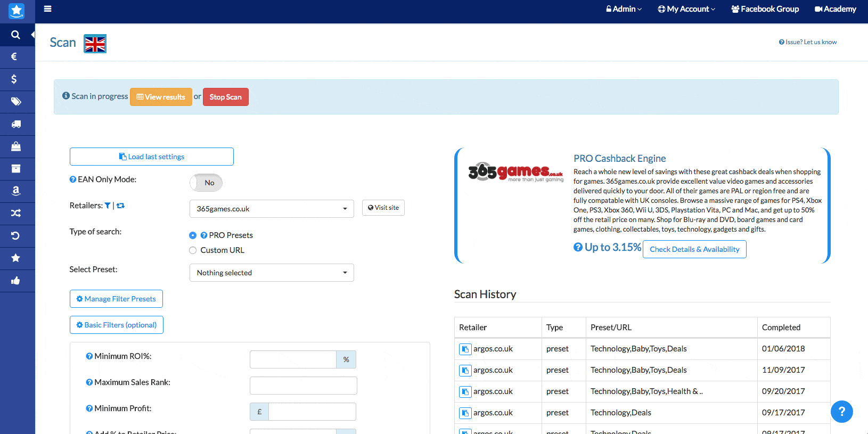Image resolution: width=868 pixels, height=434 pixels.
Task: Click the search magnifier icon in sidebar
Action: (x=15, y=35)
